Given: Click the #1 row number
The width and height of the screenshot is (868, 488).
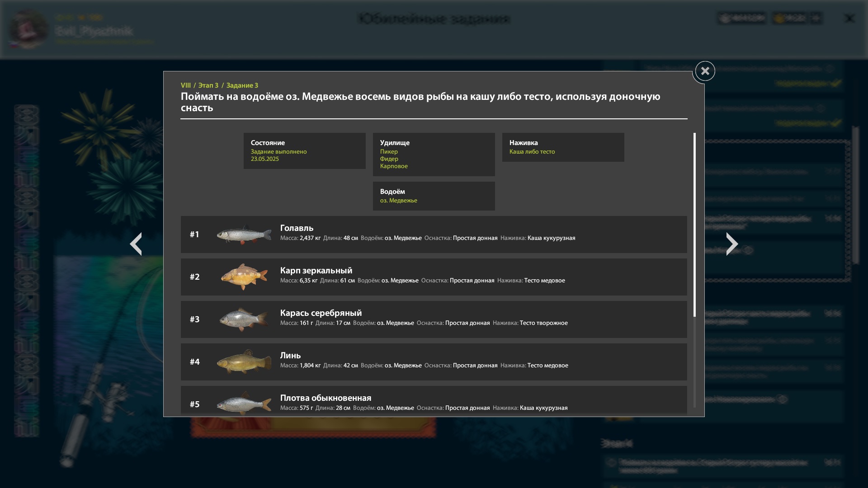Looking at the screenshot, I should point(194,235).
